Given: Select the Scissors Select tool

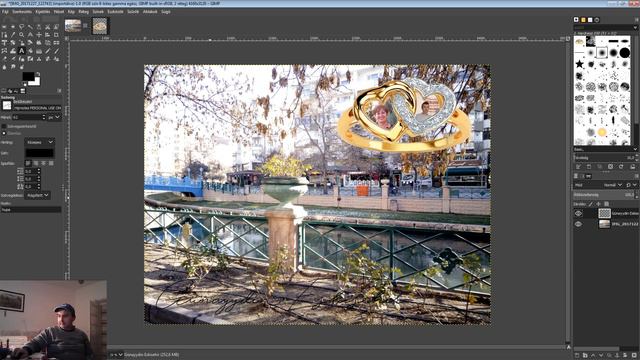Looking at the screenshot, I should coord(47,27).
